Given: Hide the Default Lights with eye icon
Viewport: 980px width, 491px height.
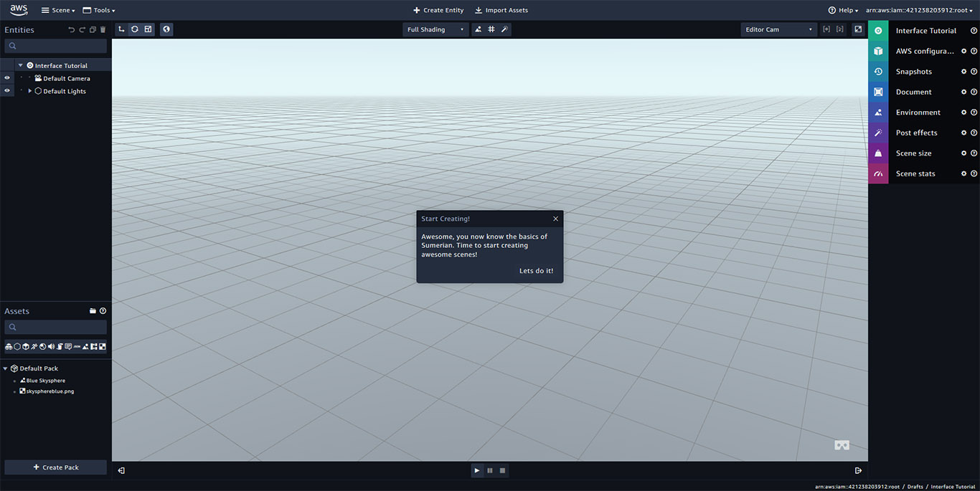Looking at the screenshot, I should [7, 91].
